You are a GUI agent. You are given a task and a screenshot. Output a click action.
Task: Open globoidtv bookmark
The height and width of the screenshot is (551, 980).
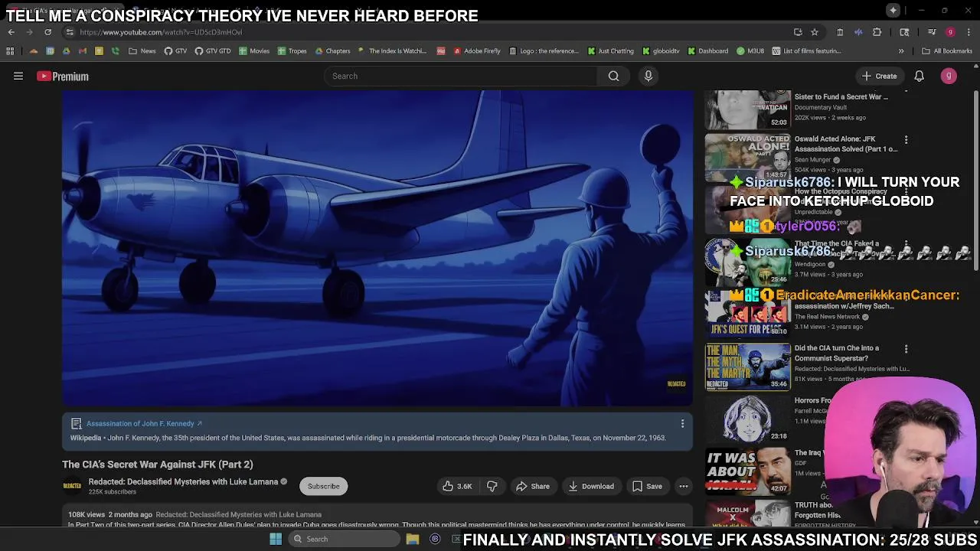pos(661,51)
